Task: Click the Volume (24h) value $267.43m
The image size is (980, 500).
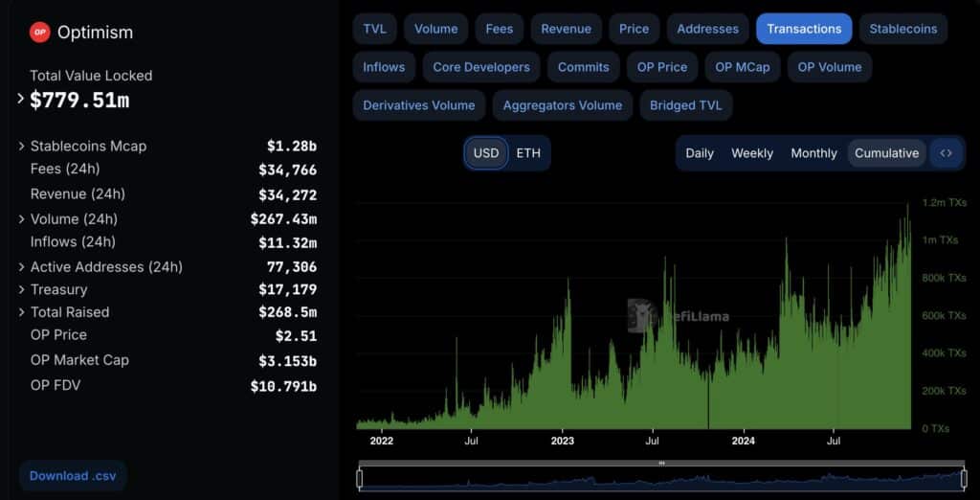Action: [283, 219]
